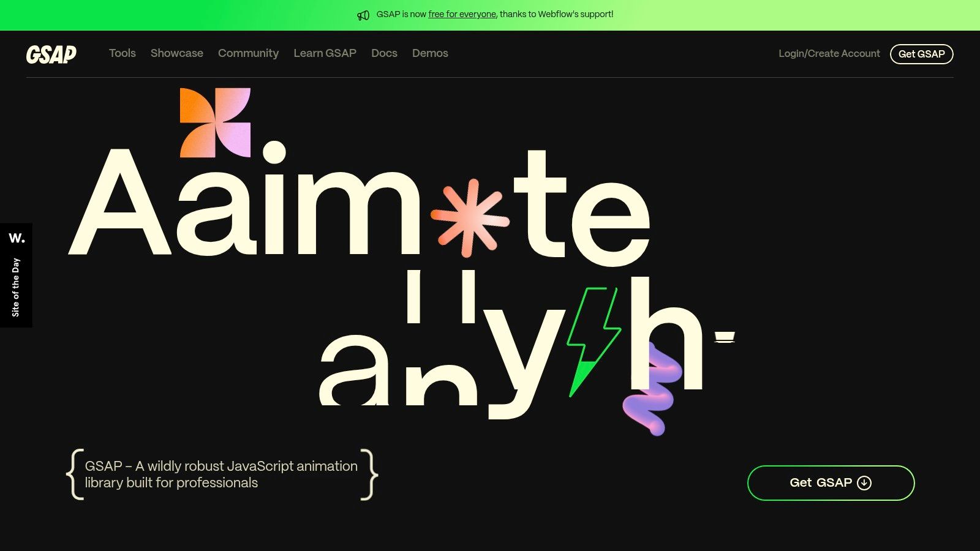Click the orange pinwheel shape above the headline

point(214,122)
